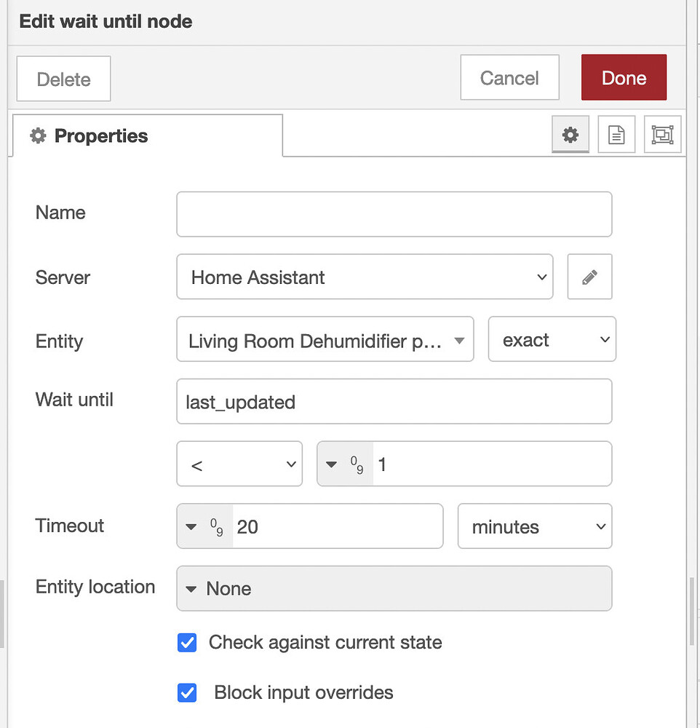
Task: Switch to the Properties tab
Action: [x=100, y=135]
